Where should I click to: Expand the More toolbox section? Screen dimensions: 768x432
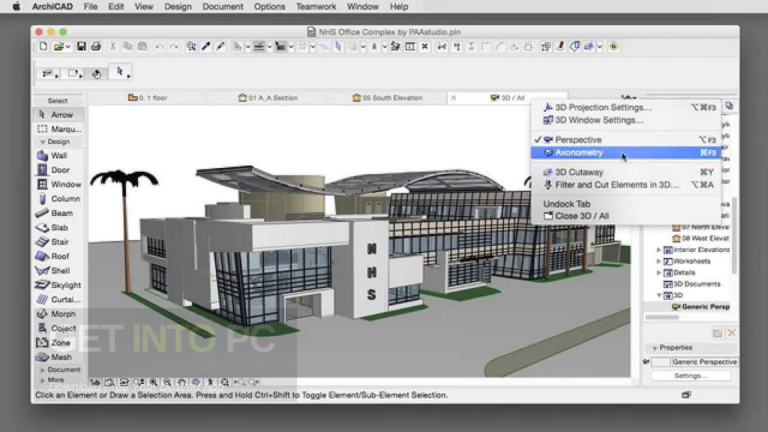click(x=43, y=380)
